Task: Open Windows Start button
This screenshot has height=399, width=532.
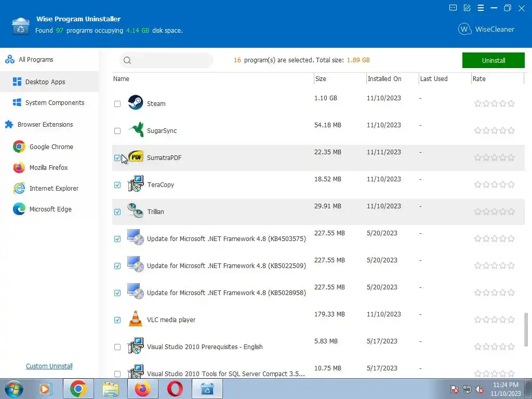Action: [x=14, y=389]
